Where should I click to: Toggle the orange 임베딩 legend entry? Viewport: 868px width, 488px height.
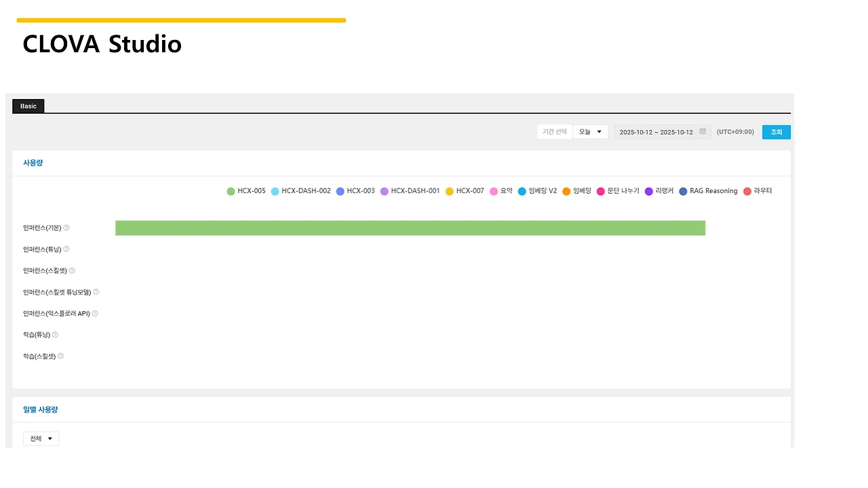[577, 191]
